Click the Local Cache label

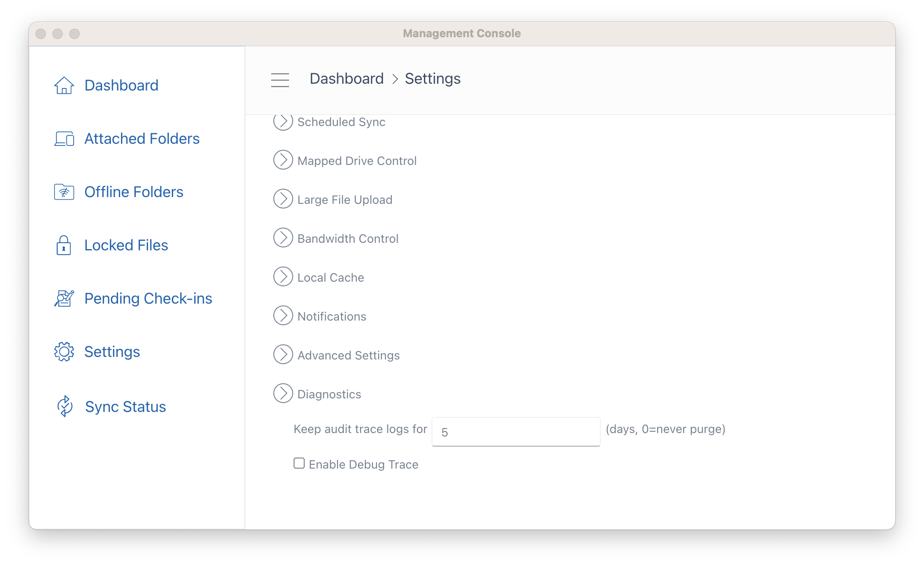pyautogui.click(x=330, y=278)
